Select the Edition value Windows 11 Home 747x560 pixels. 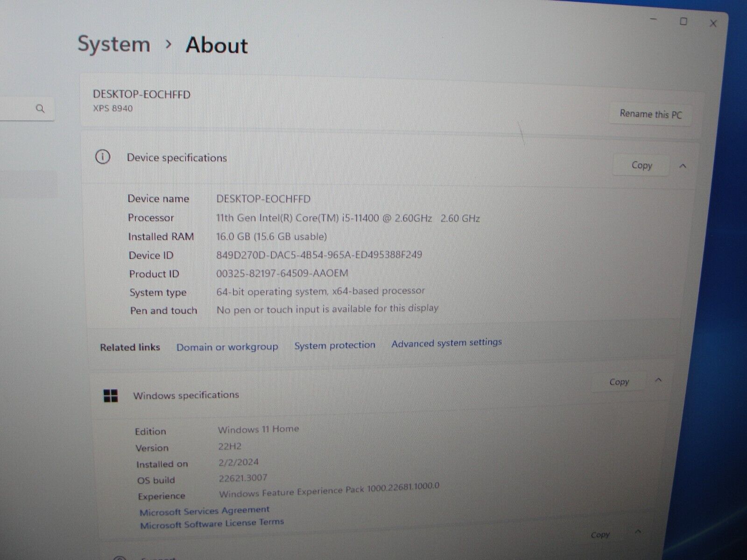coord(258,429)
